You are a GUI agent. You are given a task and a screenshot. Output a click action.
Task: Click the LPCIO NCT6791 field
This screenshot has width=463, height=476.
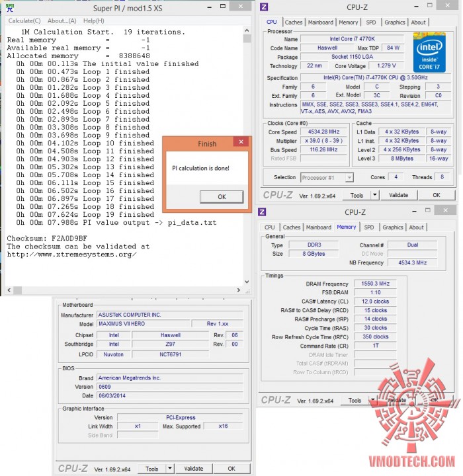click(171, 354)
